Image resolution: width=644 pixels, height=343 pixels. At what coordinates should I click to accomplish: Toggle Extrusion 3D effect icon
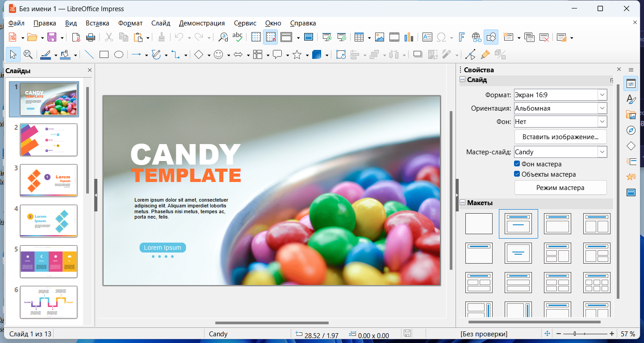[500, 54]
